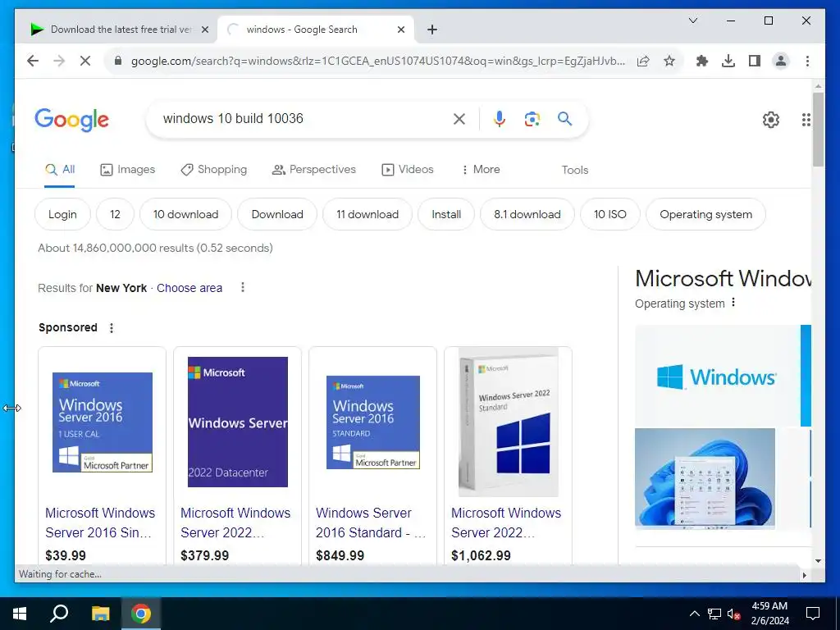840x630 pixels.
Task: Clear the Google search box
Action: tap(459, 119)
